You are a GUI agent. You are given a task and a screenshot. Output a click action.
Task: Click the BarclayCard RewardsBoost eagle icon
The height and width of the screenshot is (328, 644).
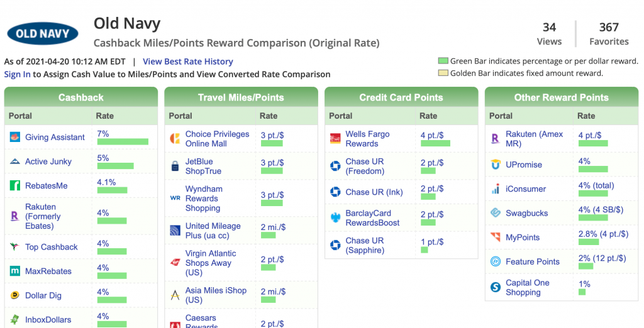pyautogui.click(x=335, y=218)
